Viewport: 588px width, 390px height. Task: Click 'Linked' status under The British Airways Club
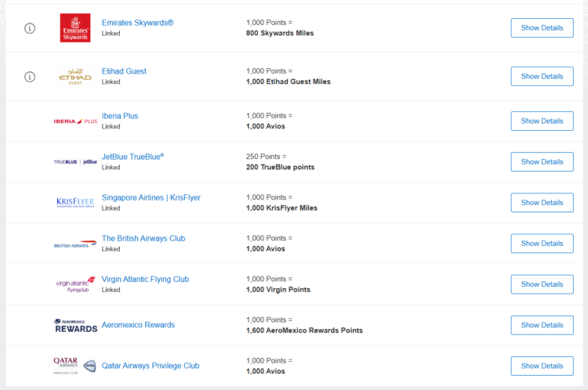111,249
